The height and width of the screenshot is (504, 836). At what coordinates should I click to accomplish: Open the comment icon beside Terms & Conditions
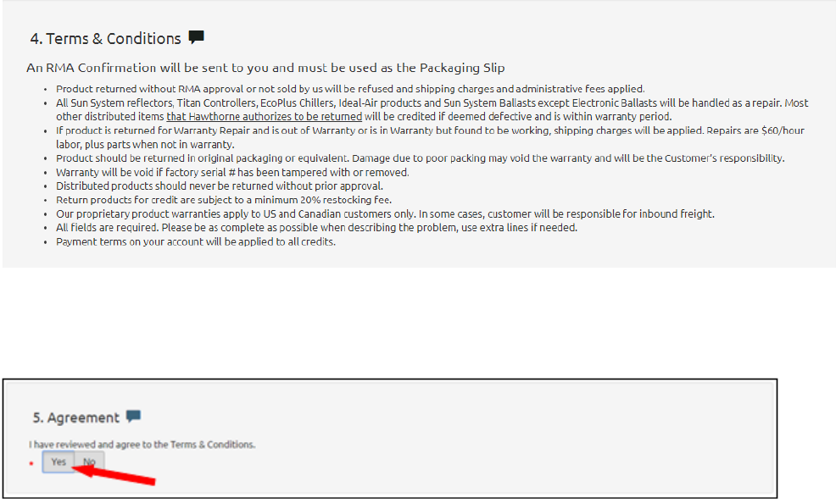(x=196, y=37)
